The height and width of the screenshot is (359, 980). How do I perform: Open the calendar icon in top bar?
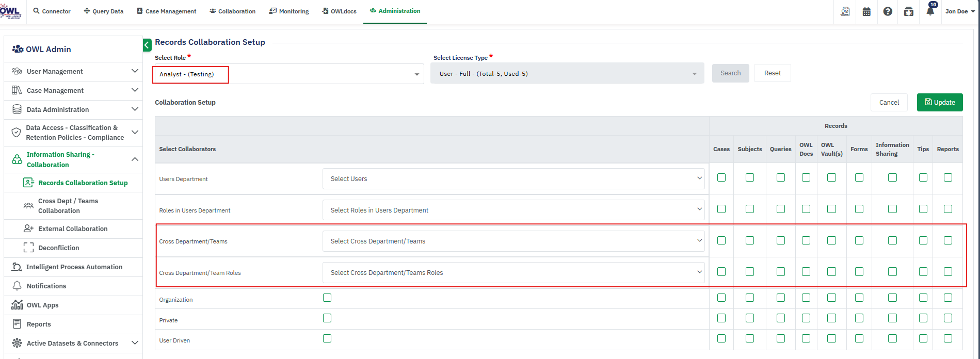866,11
